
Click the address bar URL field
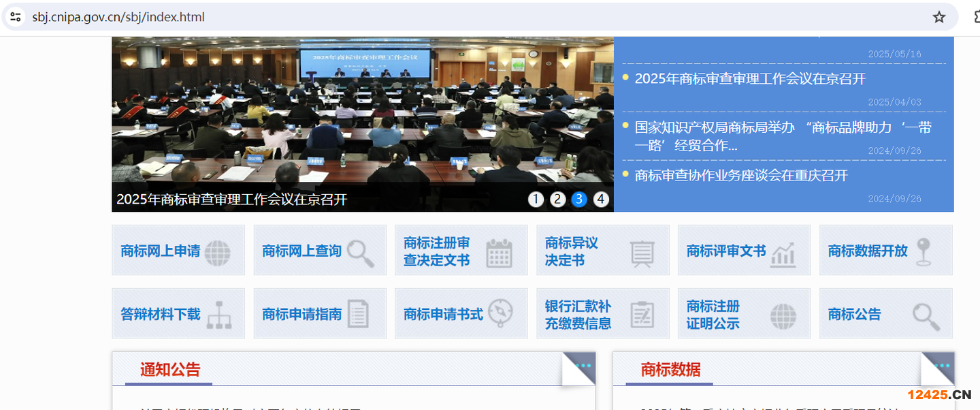click(x=408, y=17)
